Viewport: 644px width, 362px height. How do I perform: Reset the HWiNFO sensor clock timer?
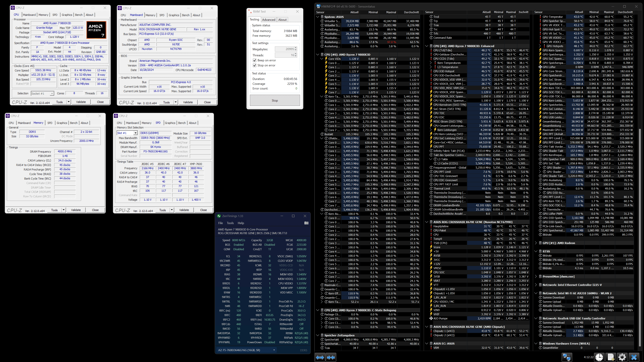pyautogui.click(x=599, y=357)
